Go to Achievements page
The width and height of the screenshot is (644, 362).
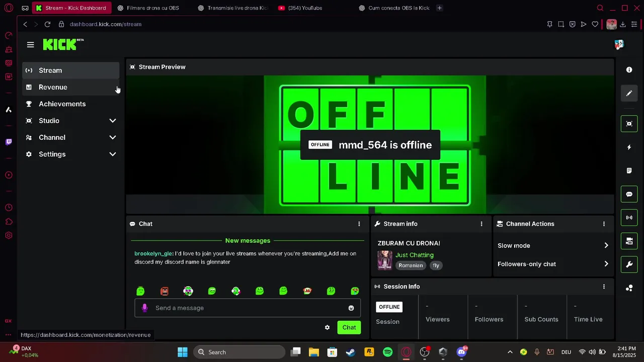pyautogui.click(x=70, y=104)
